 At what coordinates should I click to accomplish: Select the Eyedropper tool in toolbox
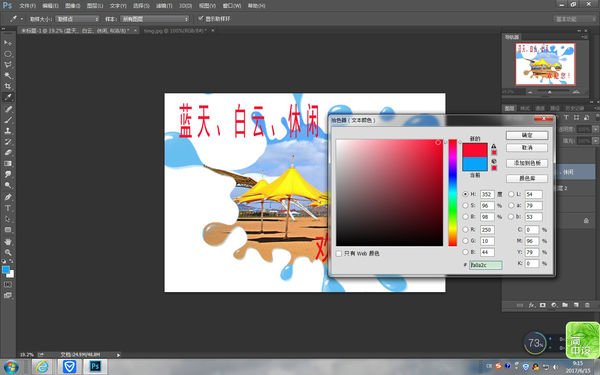tap(8, 97)
